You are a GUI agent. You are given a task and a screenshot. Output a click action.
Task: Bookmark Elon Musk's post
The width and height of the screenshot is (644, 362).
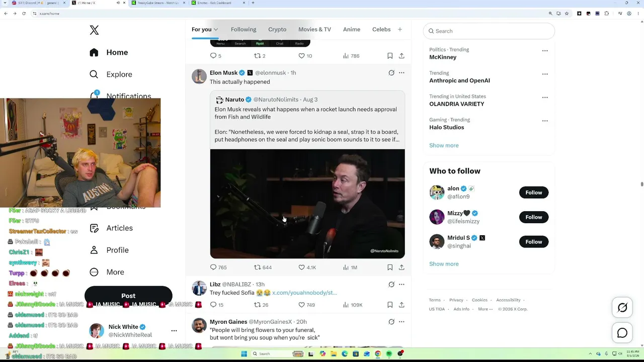pos(390,267)
